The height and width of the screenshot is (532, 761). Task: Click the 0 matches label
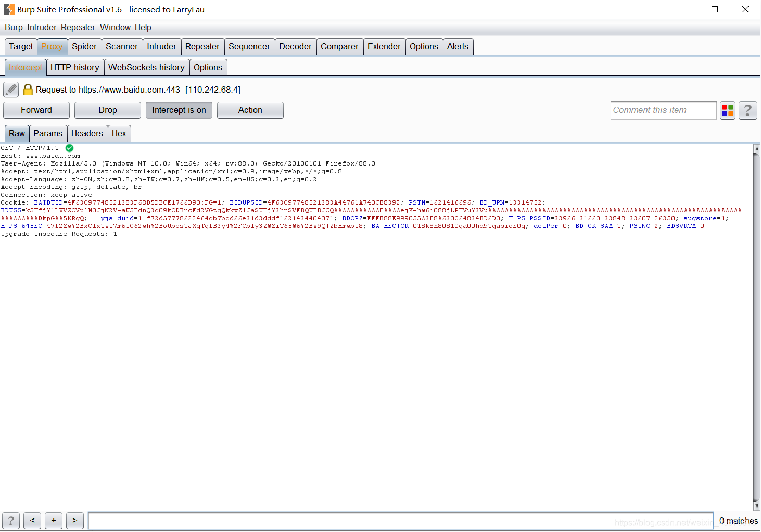point(739,521)
